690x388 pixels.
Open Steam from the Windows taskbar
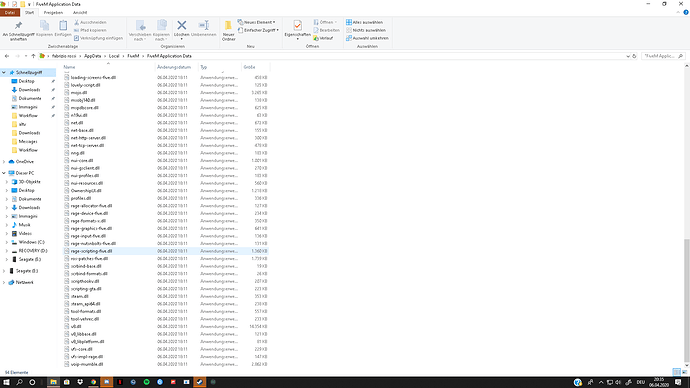[199, 382]
